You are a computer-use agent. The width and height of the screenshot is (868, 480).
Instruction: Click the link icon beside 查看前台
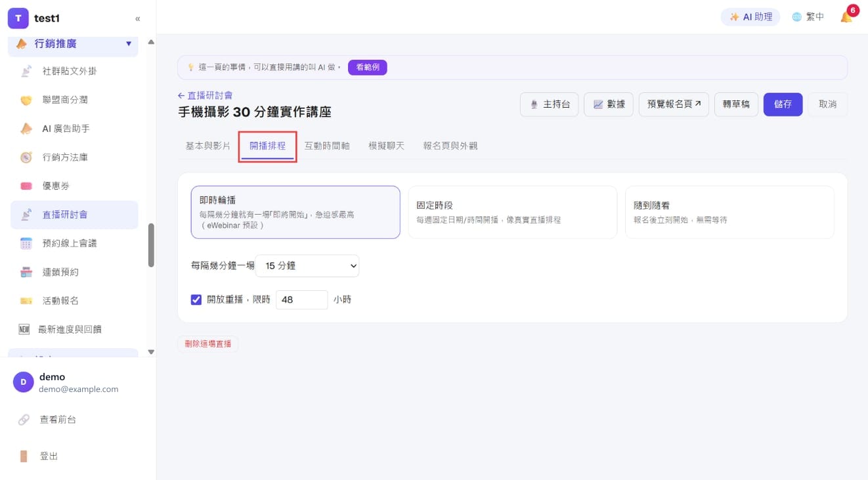coord(24,419)
